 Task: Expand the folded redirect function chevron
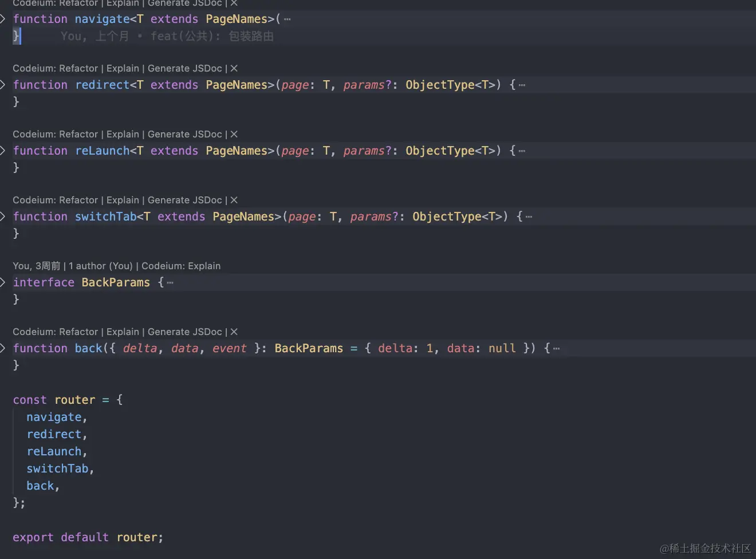pos(3,85)
